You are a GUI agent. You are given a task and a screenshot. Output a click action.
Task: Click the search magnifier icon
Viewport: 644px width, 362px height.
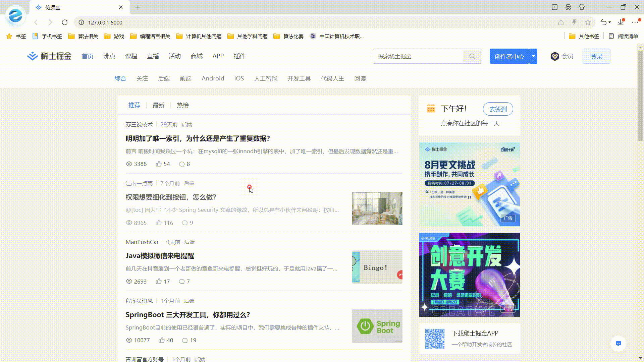coord(472,56)
